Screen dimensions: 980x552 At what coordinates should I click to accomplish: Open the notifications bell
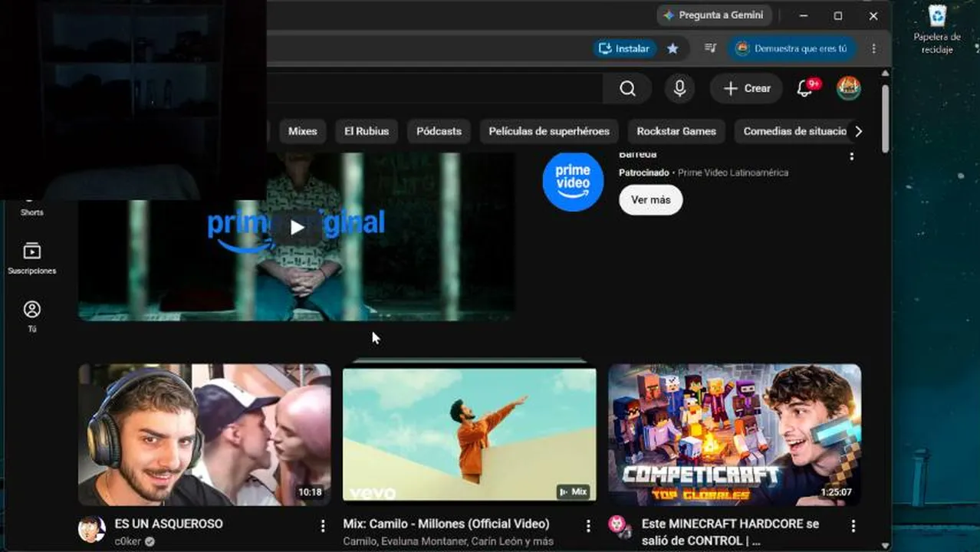[x=804, y=88]
